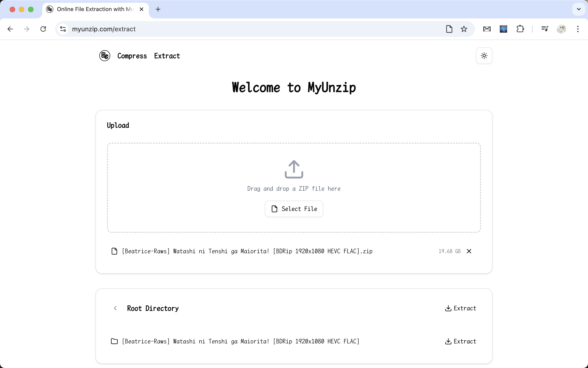
Task: Click the browser back arrow
Action: tap(10, 29)
